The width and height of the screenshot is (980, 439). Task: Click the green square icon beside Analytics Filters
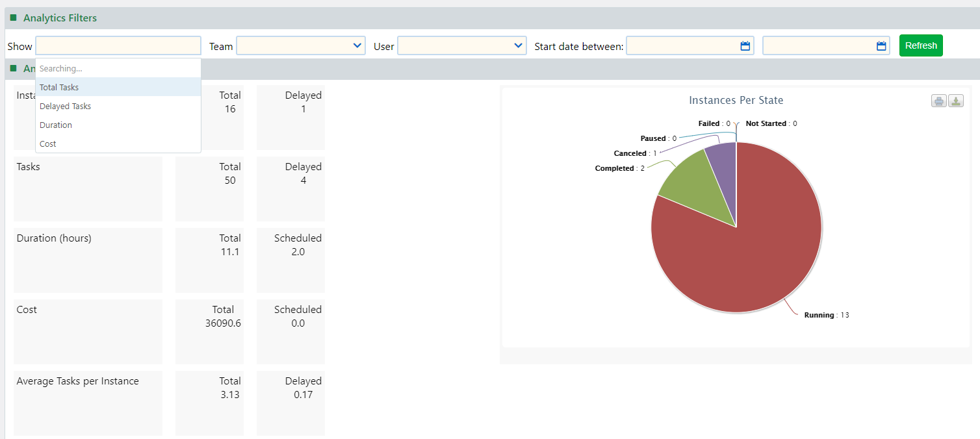pyautogui.click(x=14, y=18)
